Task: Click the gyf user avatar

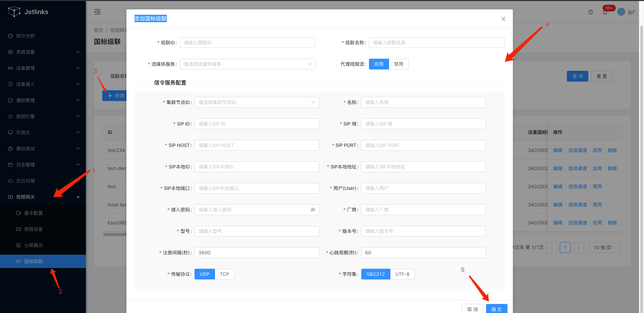Action: (x=621, y=12)
